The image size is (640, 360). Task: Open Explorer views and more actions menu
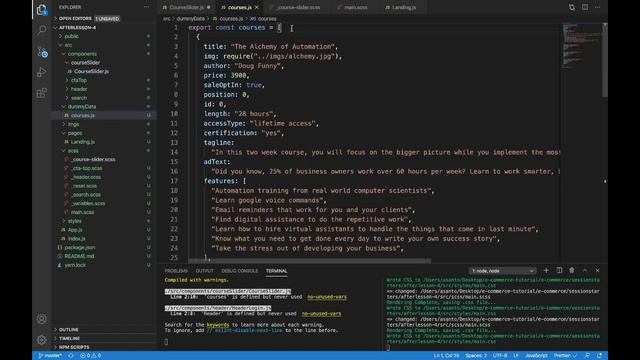pyautogui.click(x=147, y=7)
